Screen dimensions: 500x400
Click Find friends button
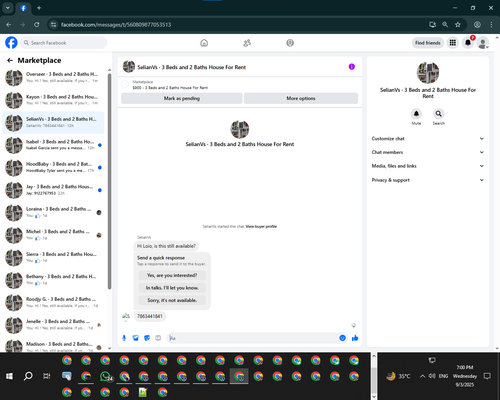coord(428,43)
